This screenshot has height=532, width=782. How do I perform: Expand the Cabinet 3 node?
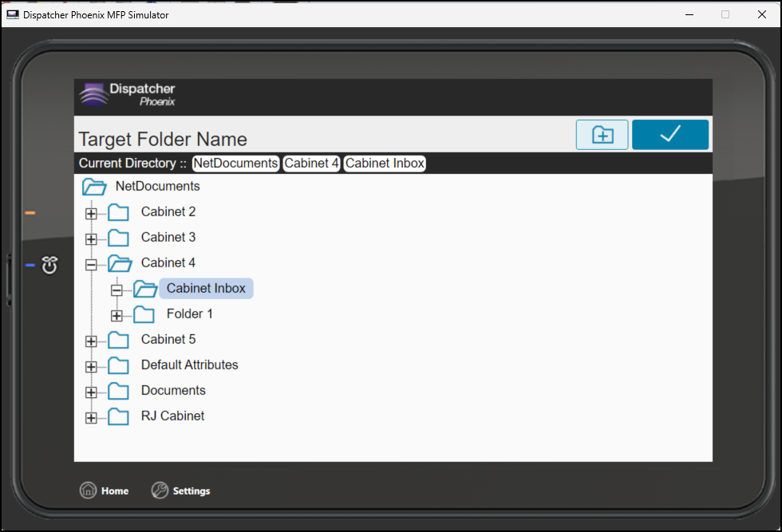pos(91,238)
